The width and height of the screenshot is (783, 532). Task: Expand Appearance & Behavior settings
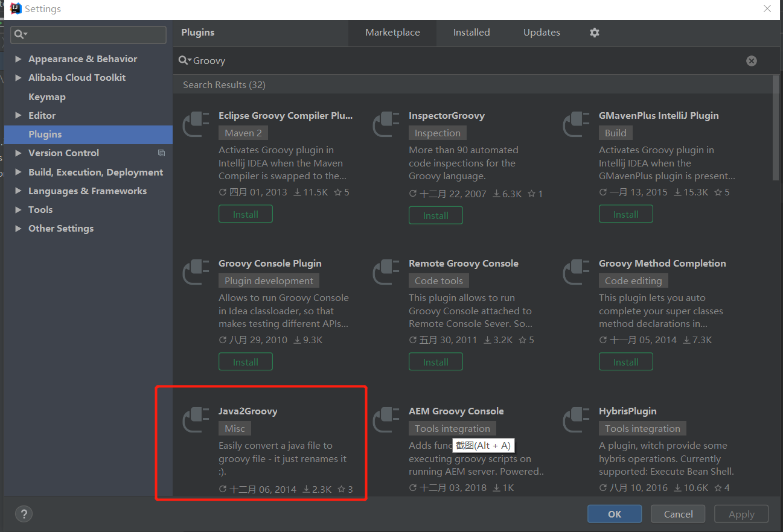[18, 59]
